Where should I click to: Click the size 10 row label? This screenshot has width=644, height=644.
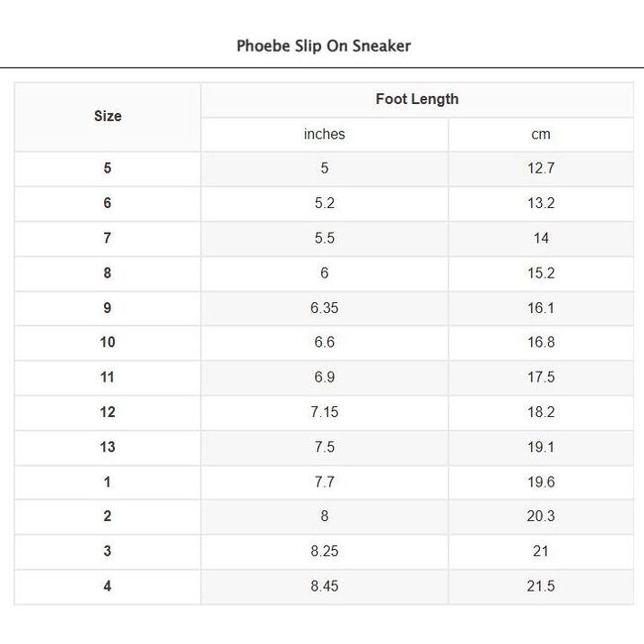point(107,343)
